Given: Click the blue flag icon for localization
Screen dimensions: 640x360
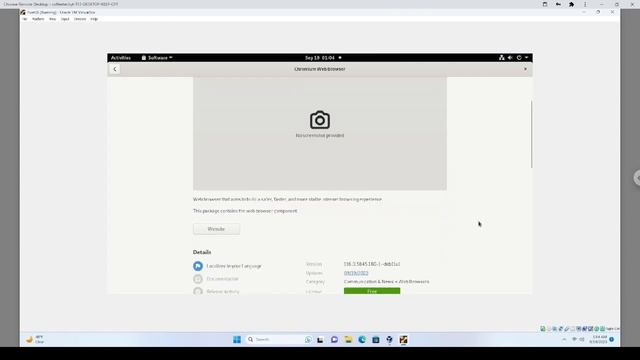Looking at the screenshot, I should pos(198,266).
